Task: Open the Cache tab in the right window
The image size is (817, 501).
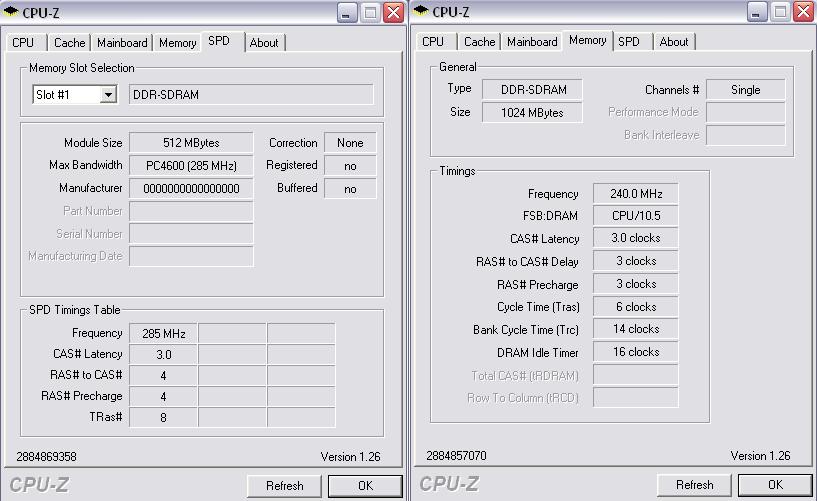Action: pos(479,42)
